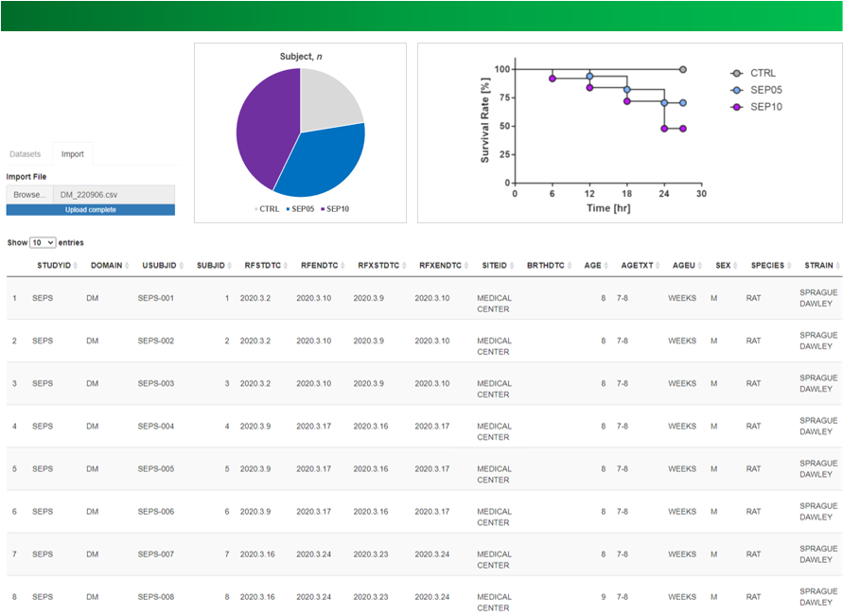Sort table by the SUBJID column
Screen dimensions: 843x616
[211, 265]
